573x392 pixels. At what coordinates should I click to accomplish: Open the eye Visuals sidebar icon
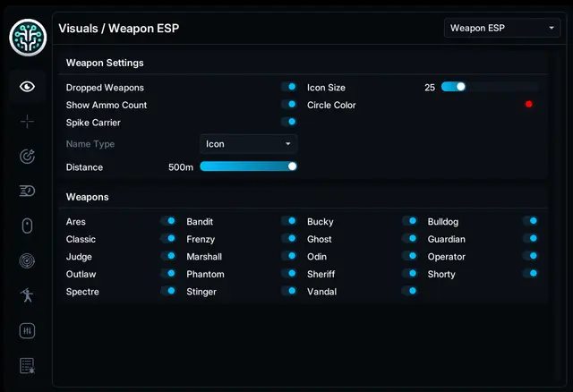(x=28, y=87)
